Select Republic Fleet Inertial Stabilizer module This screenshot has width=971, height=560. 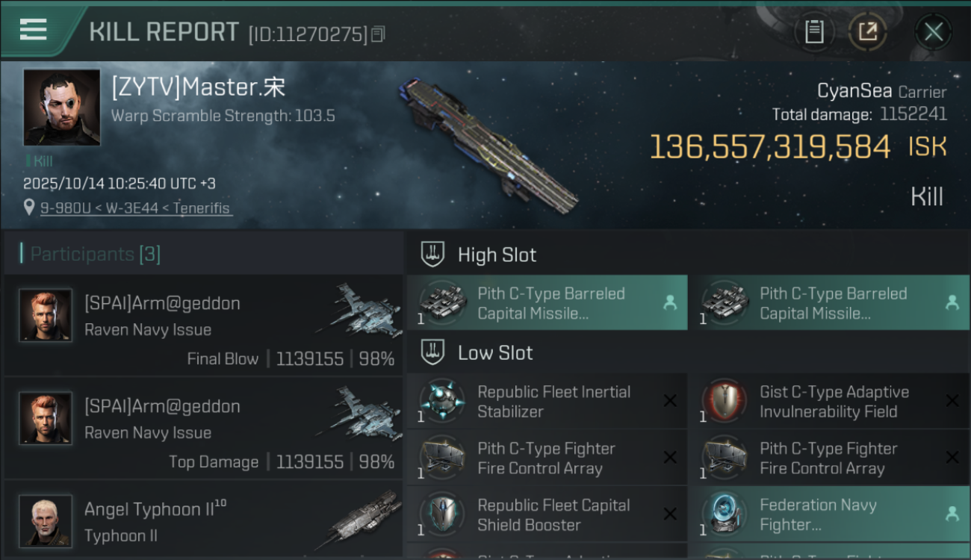pyautogui.click(x=547, y=402)
